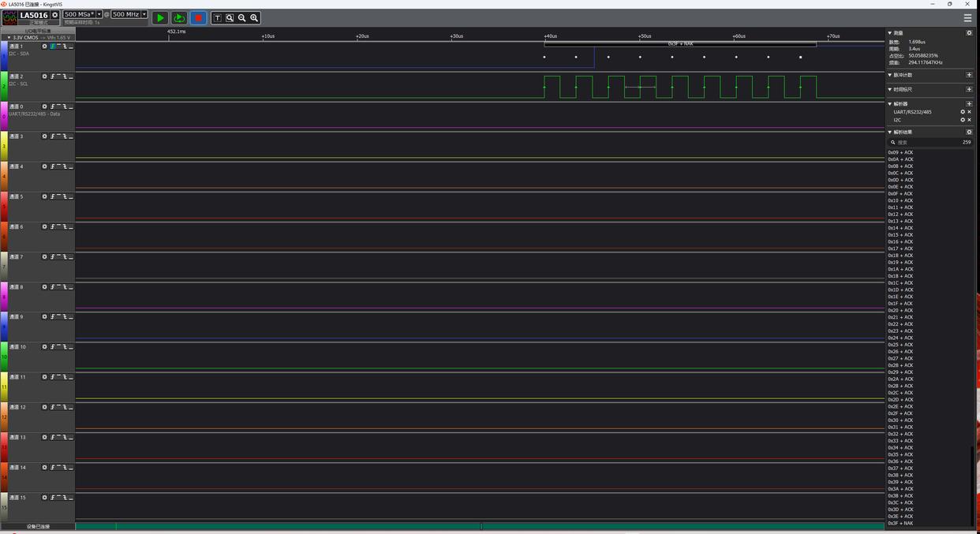The image size is (980, 534).
Task: Open settings for UART/RS232/485 analyzer
Action: pos(962,112)
